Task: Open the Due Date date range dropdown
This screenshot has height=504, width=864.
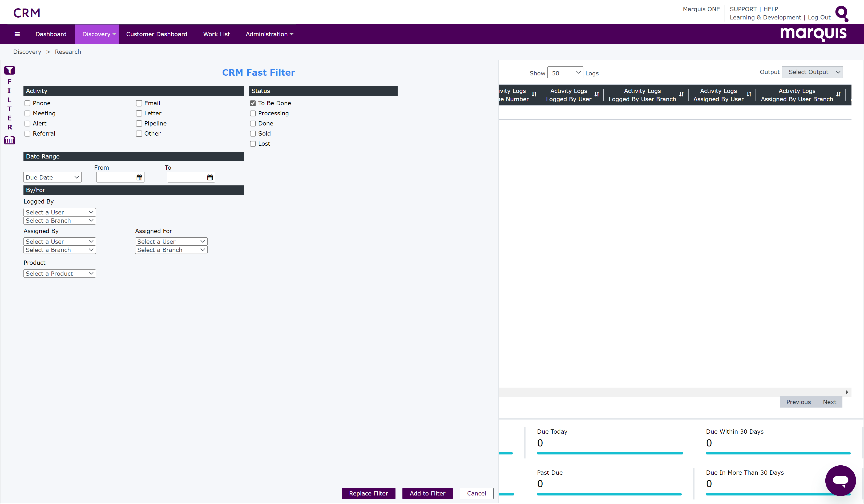Action: (52, 177)
